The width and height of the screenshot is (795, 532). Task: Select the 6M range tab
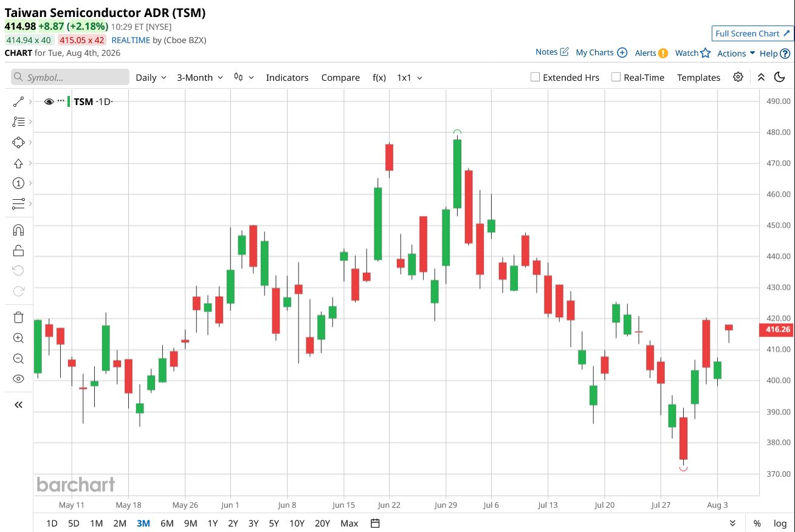[167, 523]
